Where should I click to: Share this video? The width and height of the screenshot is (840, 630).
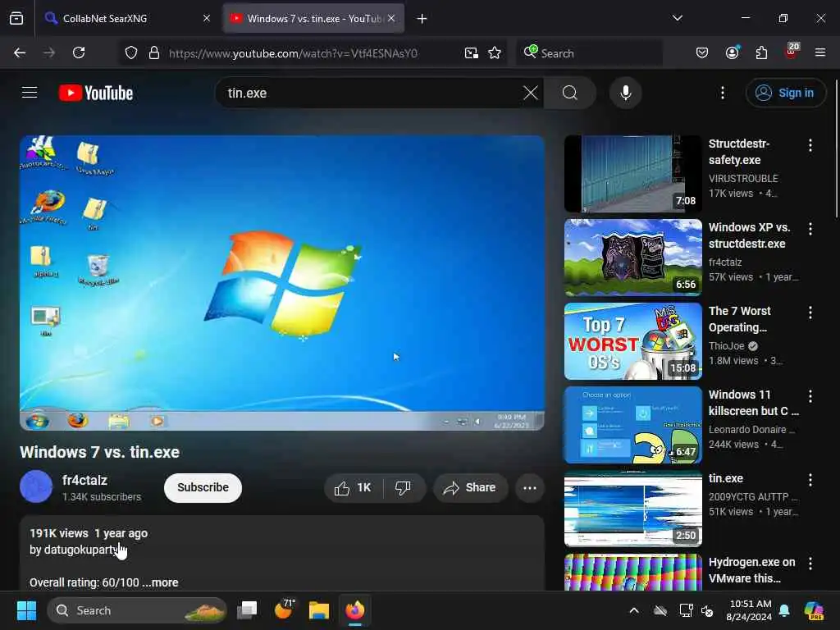click(x=470, y=487)
